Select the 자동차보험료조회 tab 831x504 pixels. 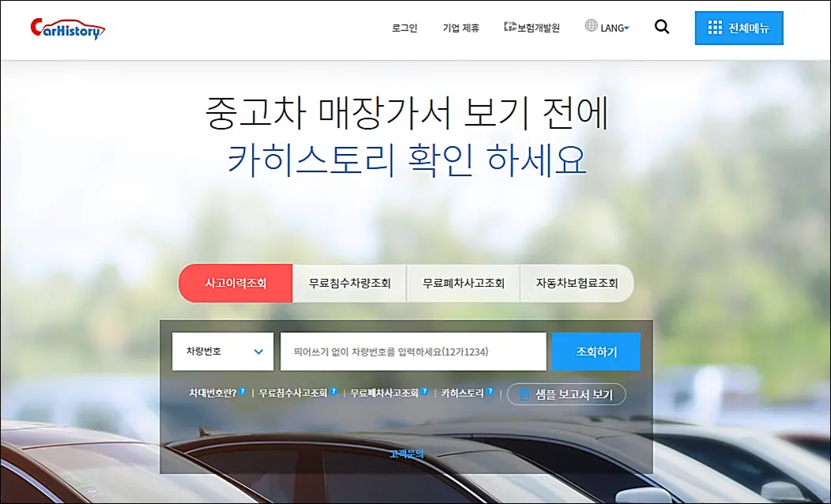[576, 283]
